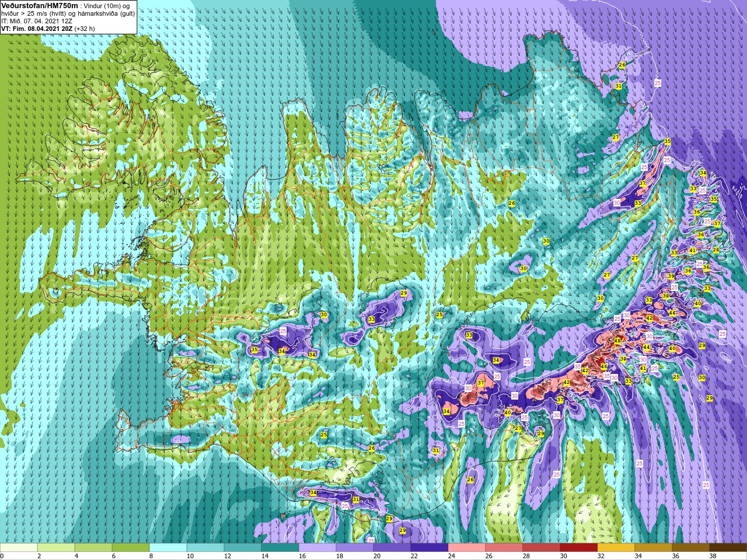Pick the medium red 28–30 legend swatch
Viewport: 747px width, 560px height.
coord(542,548)
